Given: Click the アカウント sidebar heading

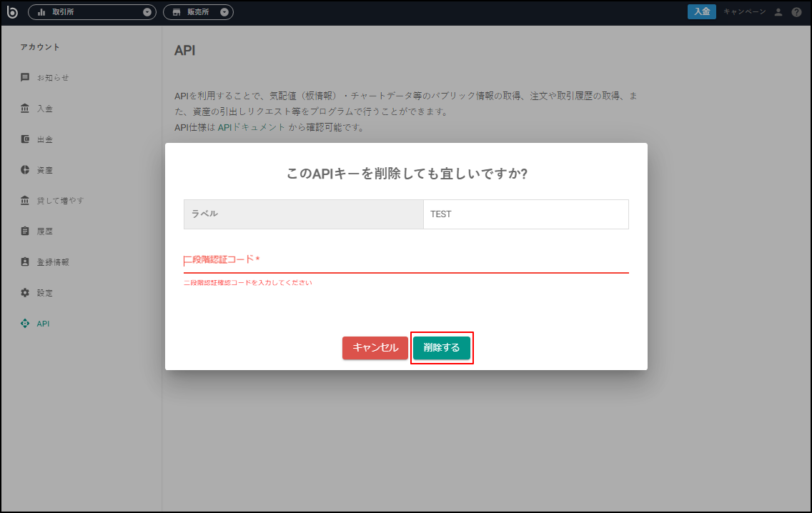Looking at the screenshot, I should coord(40,47).
